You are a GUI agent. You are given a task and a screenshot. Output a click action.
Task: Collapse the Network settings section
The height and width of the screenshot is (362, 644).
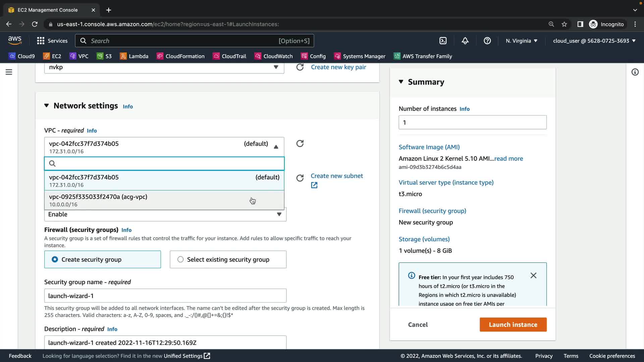click(47, 106)
